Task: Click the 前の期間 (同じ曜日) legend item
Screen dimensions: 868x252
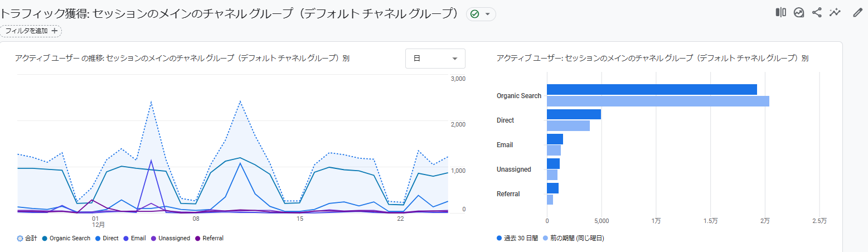Action: tap(577, 238)
